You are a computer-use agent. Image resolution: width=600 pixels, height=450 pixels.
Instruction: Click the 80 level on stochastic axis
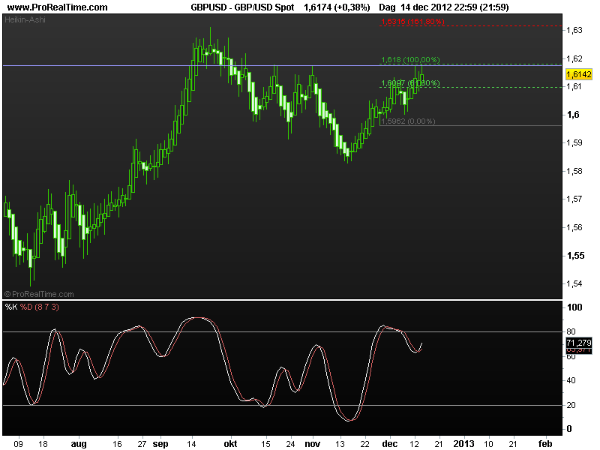coord(571,332)
